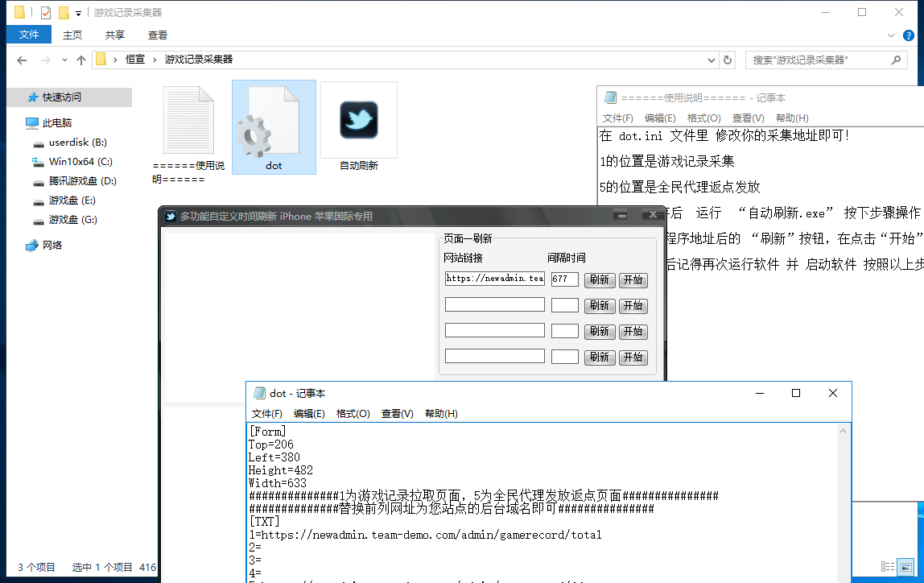Click the back navigation arrow in Explorer
This screenshot has width=924, height=583.
(21, 59)
